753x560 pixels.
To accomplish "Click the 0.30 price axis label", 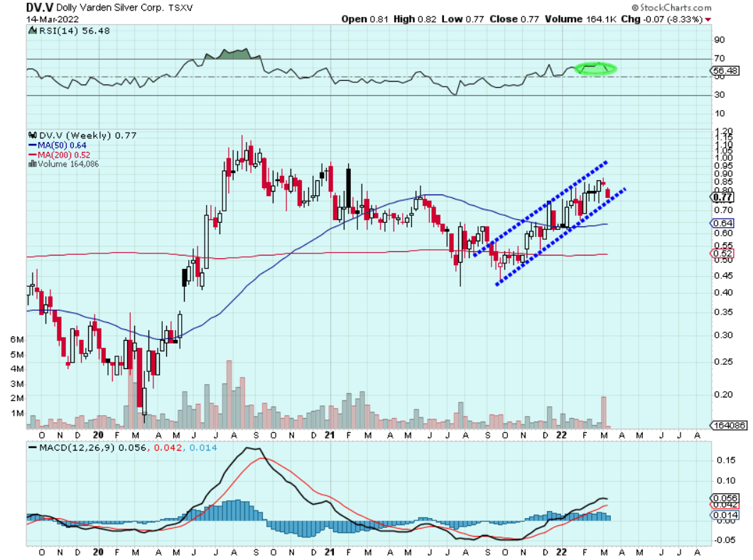I will [x=723, y=336].
